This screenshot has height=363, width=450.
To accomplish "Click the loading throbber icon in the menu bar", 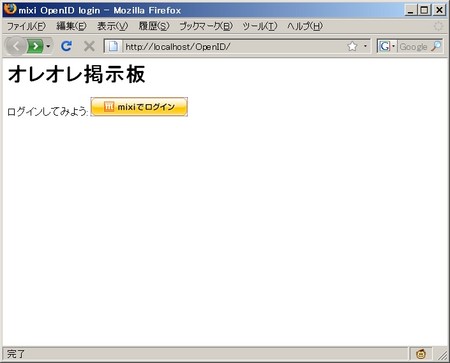I will (x=438, y=26).
